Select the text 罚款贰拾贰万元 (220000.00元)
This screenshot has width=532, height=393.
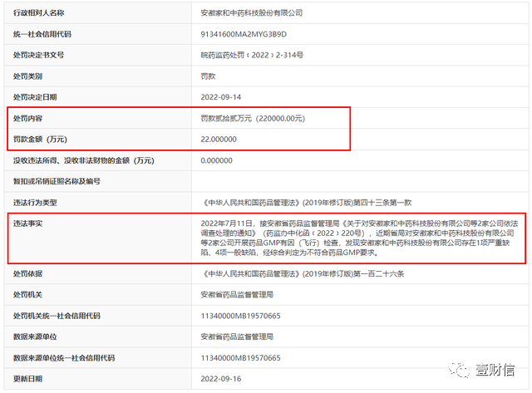pos(253,118)
